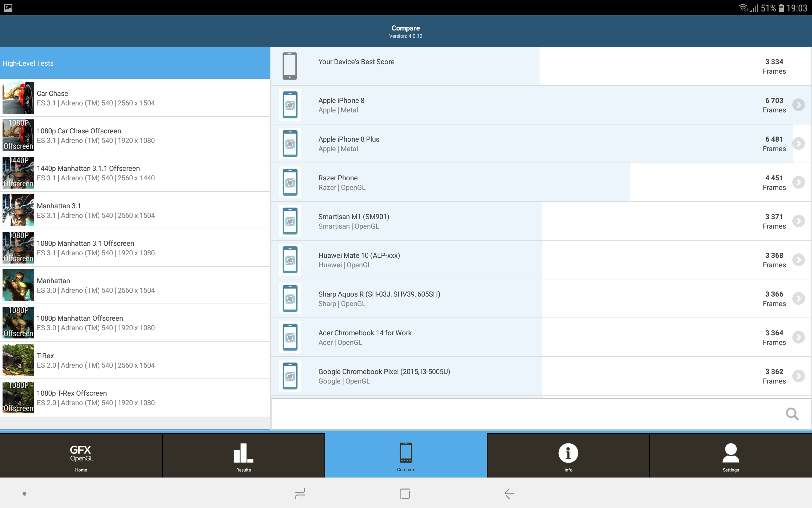Click the Acer Chromebook 14 device icon
This screenshot has width=812, height=508.
tap(290, 337)
